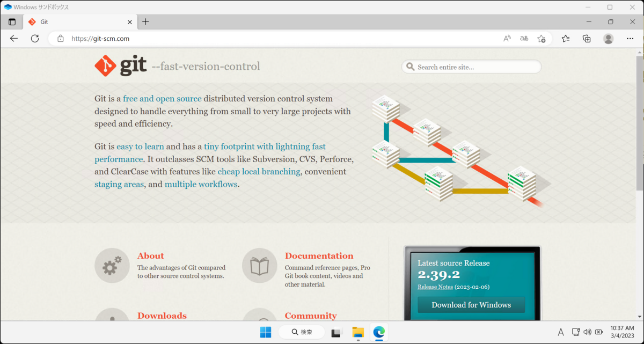This screenshot has height=344, width=644.
Task: Focus the Search entire site field
Action: pos(471,67)
